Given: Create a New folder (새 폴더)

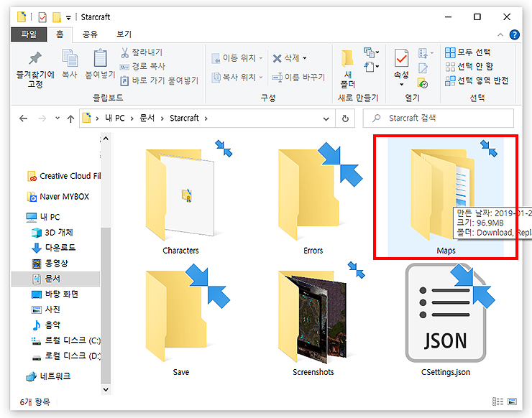Looking at the screenshot, I should [347, 69].
